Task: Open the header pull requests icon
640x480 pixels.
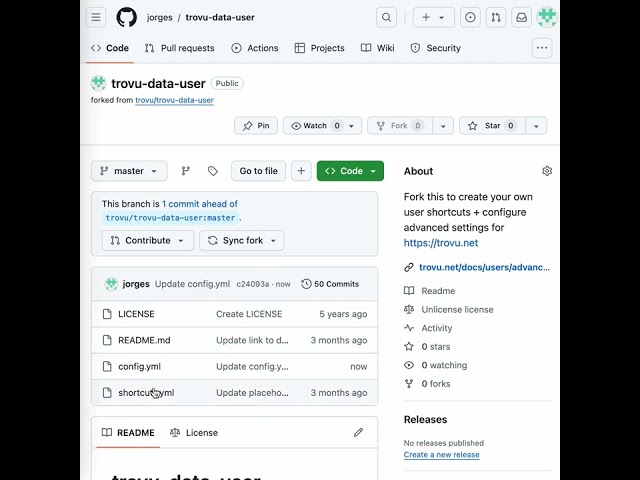Action: click(496, 18)
